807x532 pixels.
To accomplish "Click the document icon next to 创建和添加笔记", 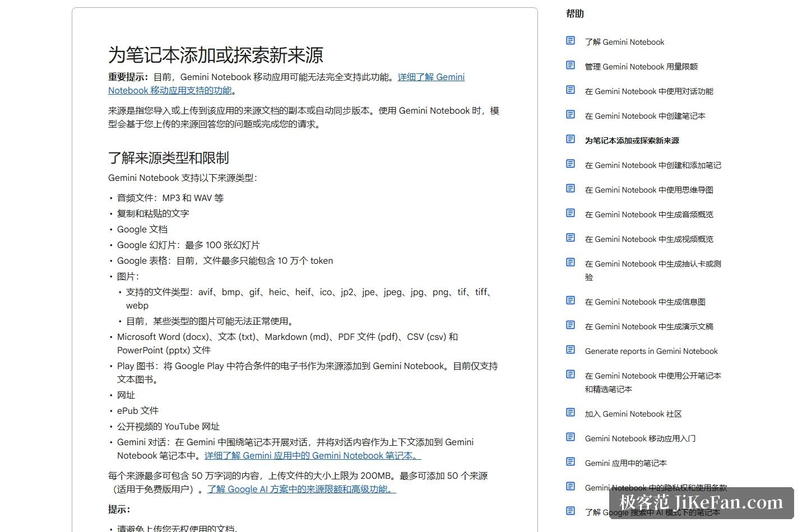I will click(571, 164).
